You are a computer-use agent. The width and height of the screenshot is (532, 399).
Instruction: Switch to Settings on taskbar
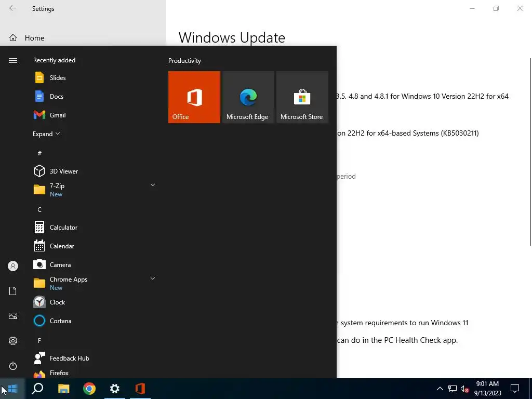[115, 389]
